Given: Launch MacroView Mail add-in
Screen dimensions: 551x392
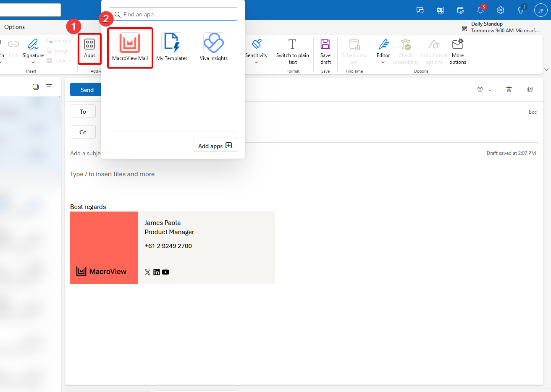Looking at the screenshot, I should click(x=130, y=47).
